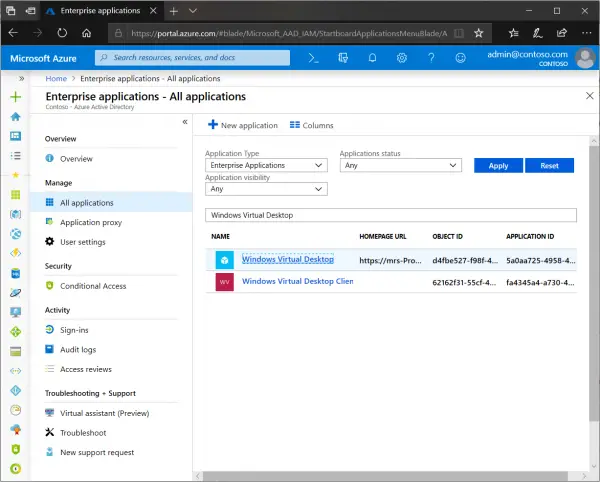Open the SQL databases icon
This screenshot has width=600, height=482.
click(16, 274)
